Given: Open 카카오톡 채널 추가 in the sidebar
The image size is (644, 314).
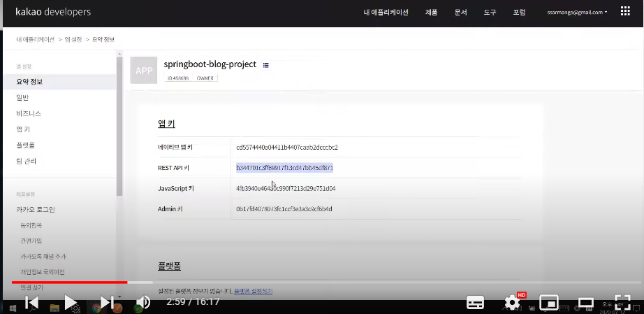Looking at the screenshot, I should click(43, 257).
